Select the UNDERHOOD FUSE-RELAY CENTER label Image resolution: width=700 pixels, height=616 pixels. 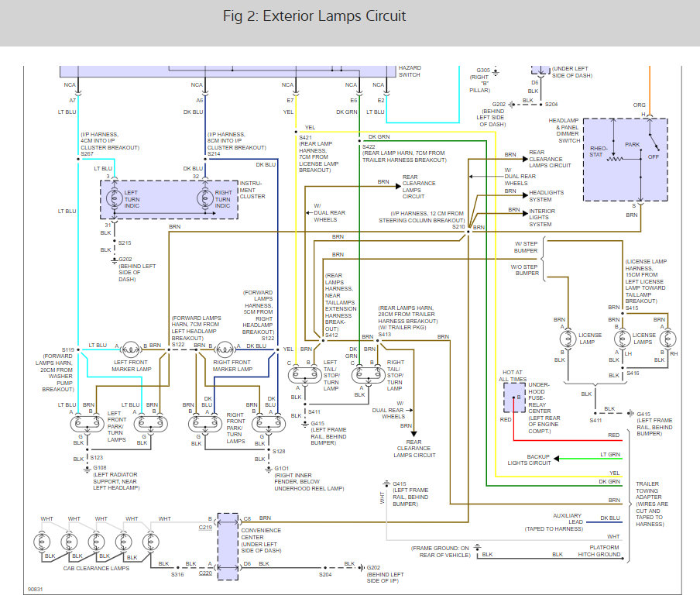539,397
